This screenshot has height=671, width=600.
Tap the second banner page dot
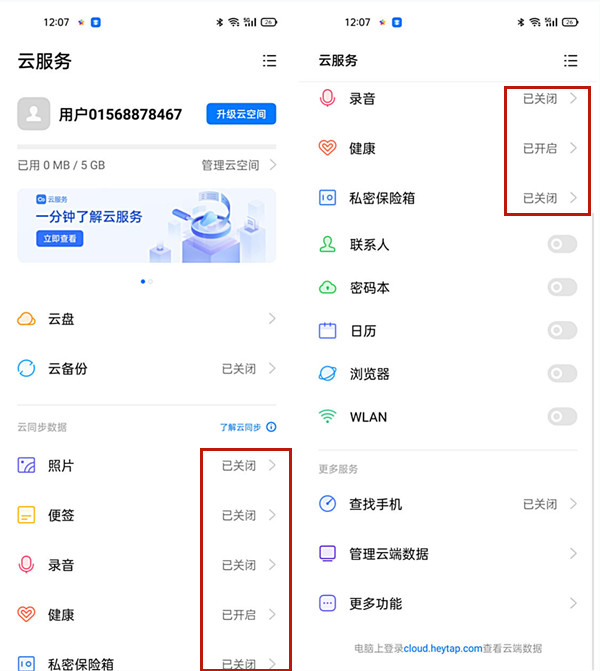coord(150,282)
